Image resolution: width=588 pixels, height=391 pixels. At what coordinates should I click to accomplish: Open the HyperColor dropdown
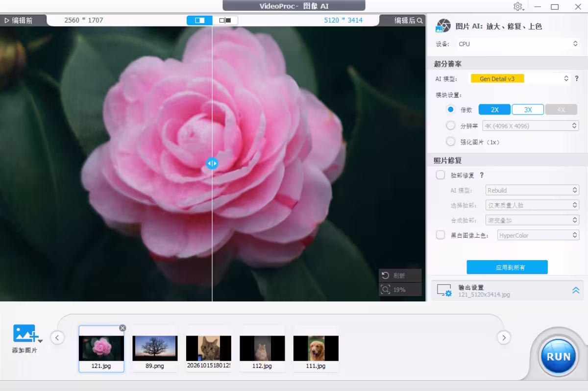538,235
